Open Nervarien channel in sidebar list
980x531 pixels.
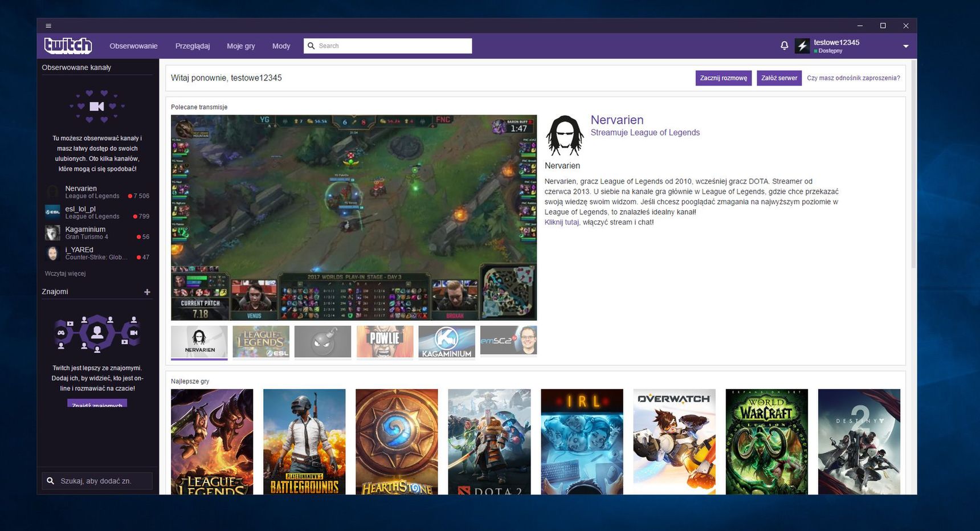(x=97, y=192)
